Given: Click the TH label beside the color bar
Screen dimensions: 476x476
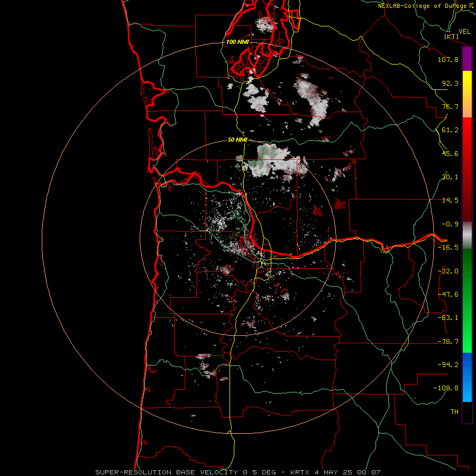Looking at the screenshot, I should coord(454,412).
